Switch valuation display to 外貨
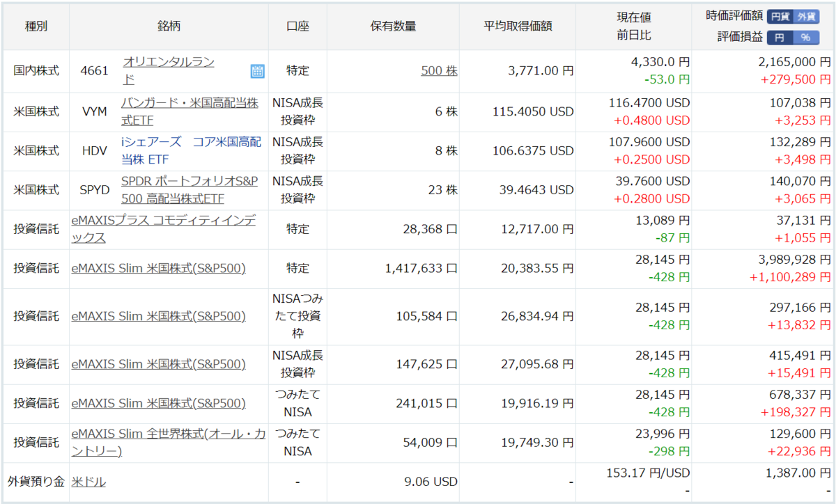Image resolution: width=836 pixels, height=504 pixels. 806,16
